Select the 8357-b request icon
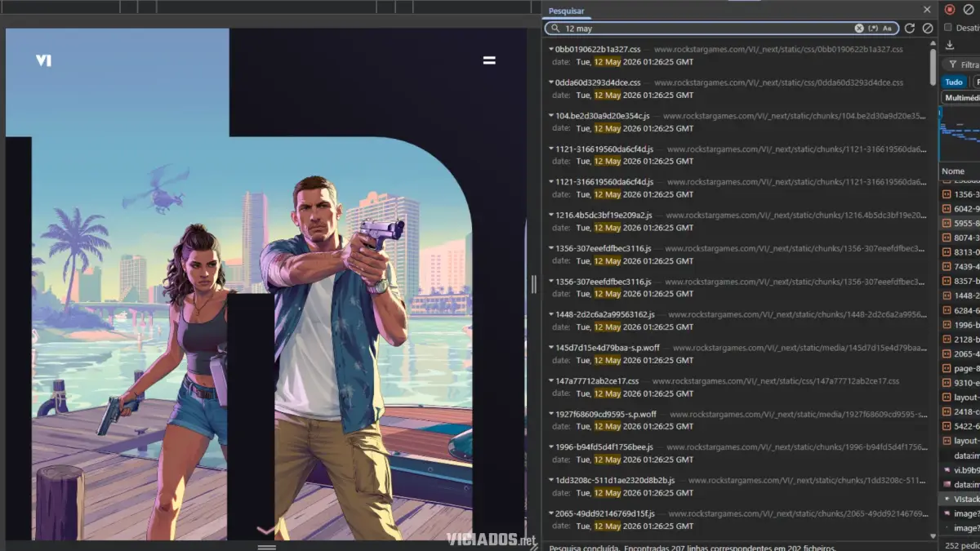The height and width of the screenshot is (551, 980). (x=947, y=281)
